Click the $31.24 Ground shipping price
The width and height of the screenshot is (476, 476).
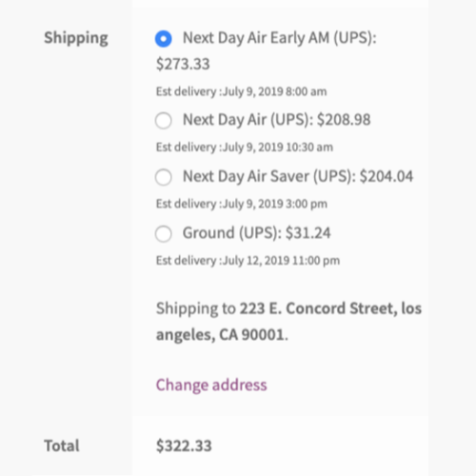pos(308,233)
